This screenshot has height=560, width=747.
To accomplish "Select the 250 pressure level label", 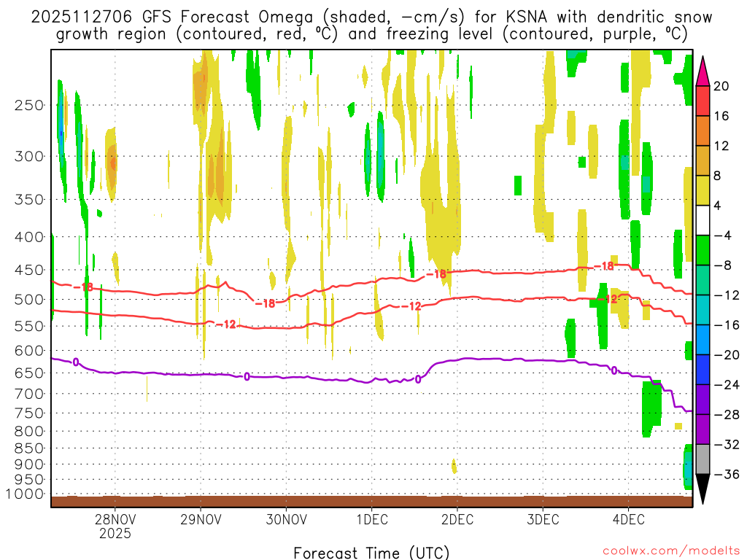I will point(29,105).
